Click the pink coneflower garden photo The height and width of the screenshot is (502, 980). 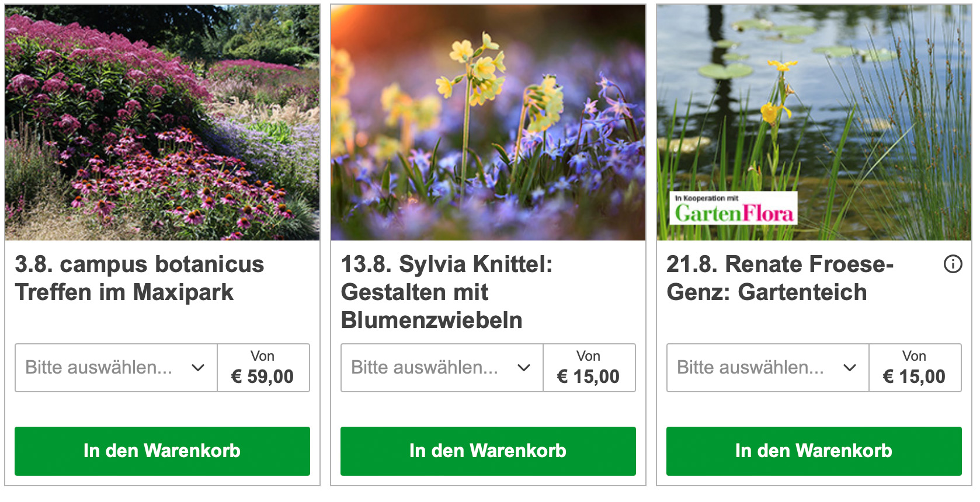[x=162, y=123]
